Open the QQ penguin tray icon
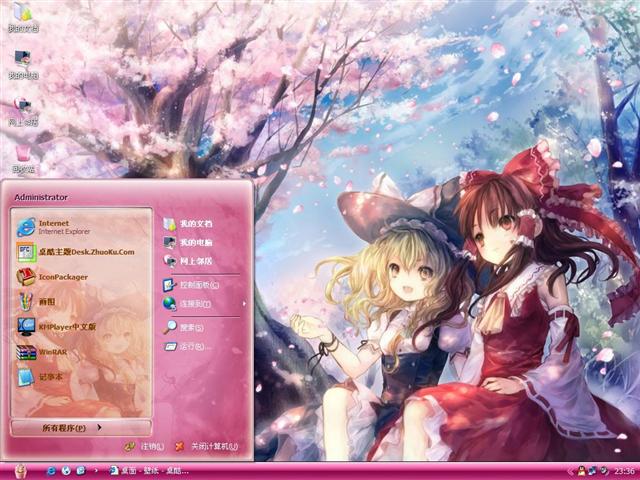This screenshot has height=480, width=640. tap(582, 471)
